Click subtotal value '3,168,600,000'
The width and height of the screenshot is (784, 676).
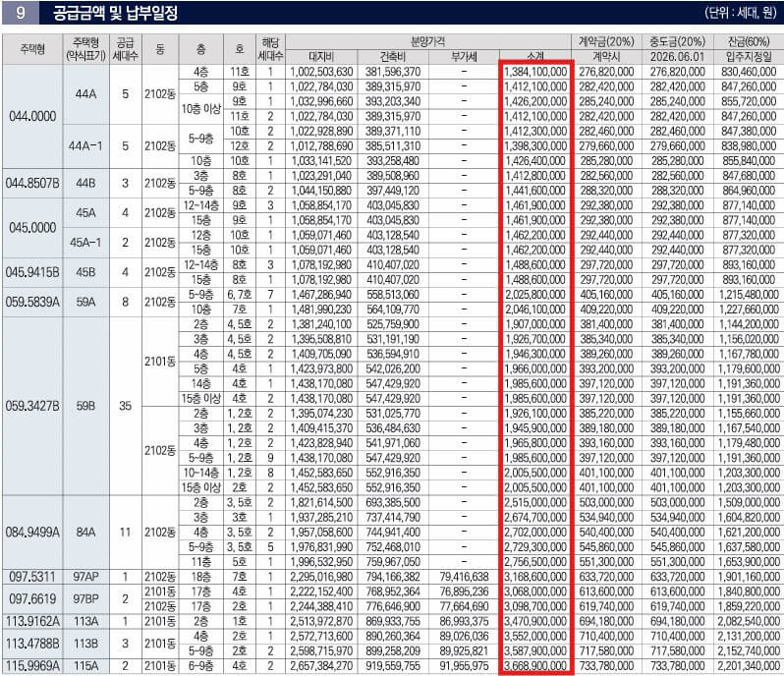[535, 577]
